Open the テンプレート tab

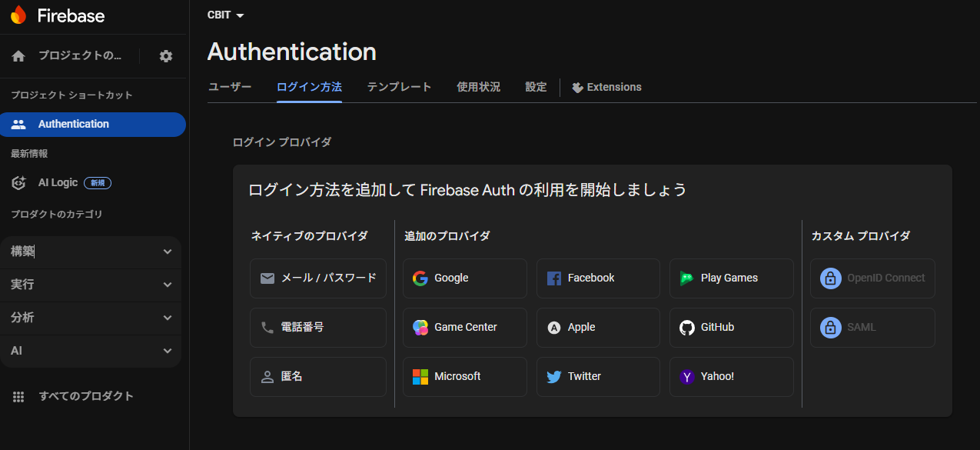pyautogui.click(x=399, y=88)
